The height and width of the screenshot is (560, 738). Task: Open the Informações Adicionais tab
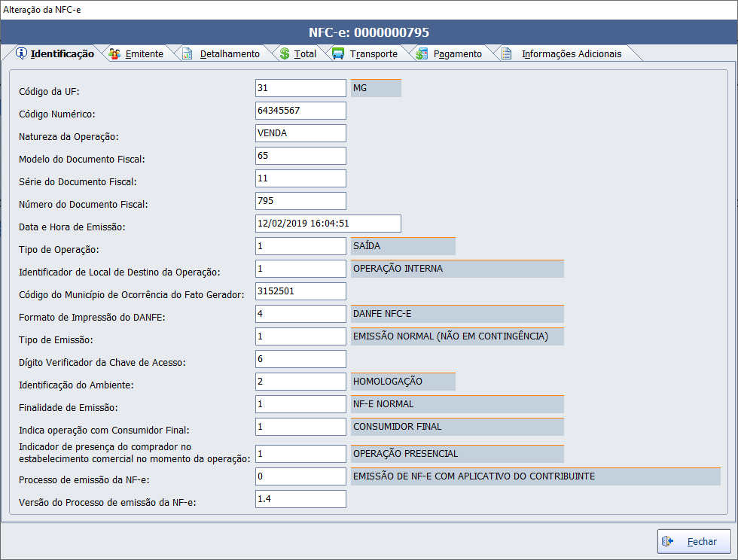[x=572, y=54]
